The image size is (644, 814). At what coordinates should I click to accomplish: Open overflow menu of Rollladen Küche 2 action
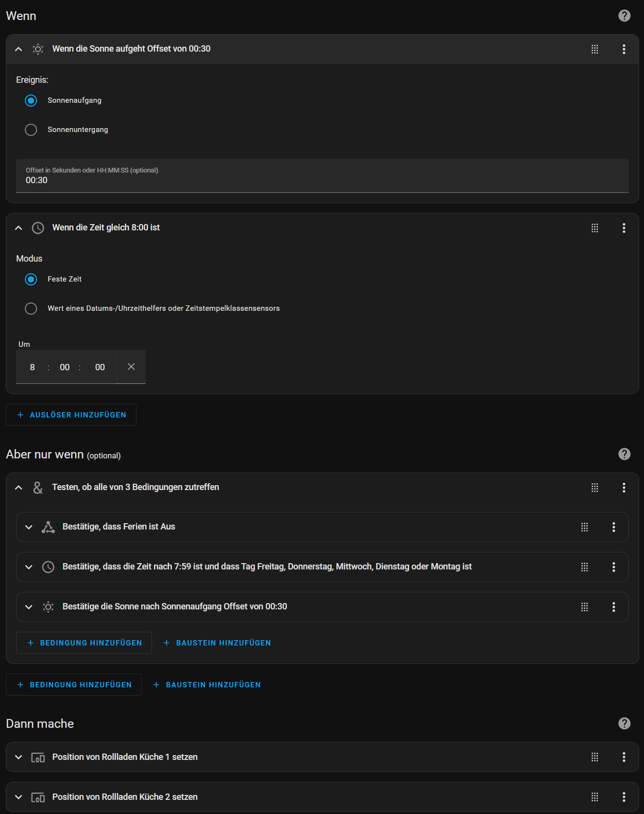[624, 797]
